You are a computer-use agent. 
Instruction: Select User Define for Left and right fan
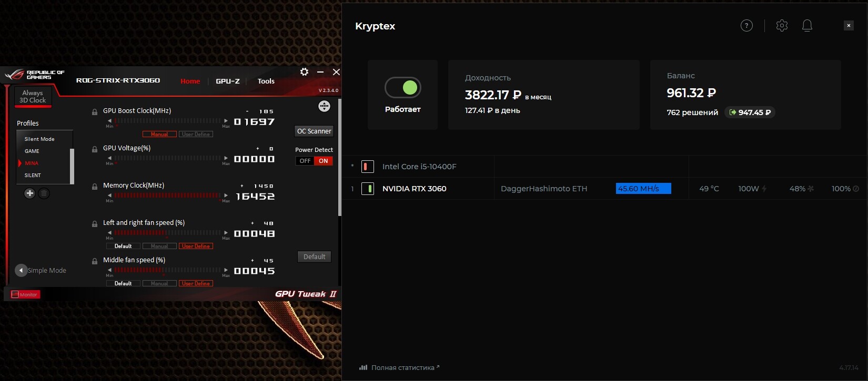click(196, 246)
